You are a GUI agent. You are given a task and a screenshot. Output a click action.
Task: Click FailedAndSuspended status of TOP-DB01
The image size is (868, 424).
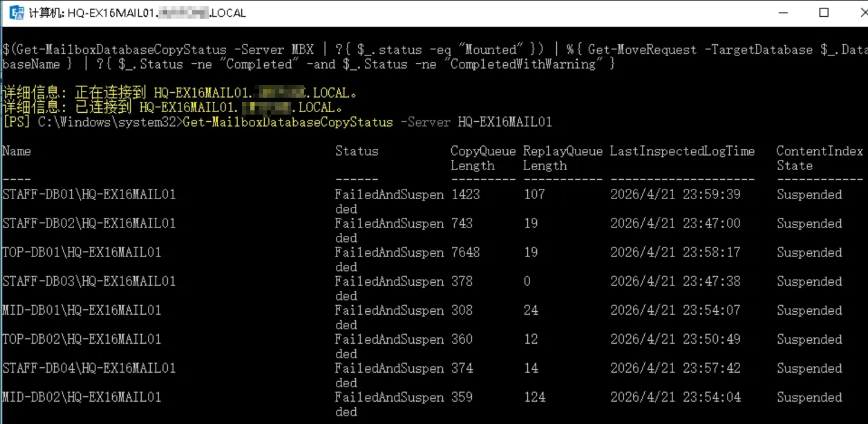coord(389,260)
